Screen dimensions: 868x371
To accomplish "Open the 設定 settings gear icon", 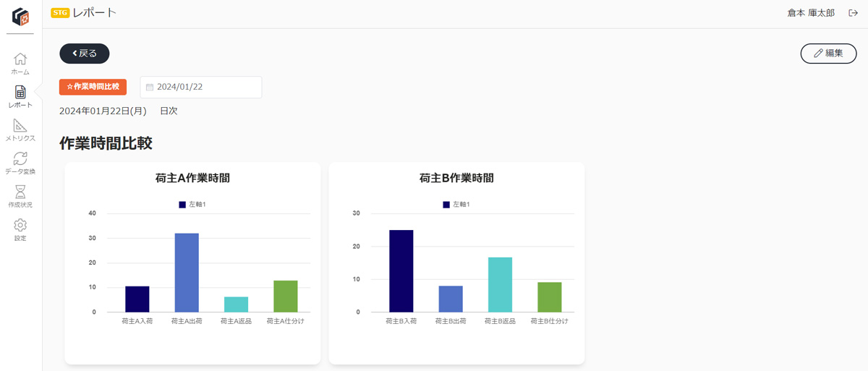I will (x=20, y=230).
